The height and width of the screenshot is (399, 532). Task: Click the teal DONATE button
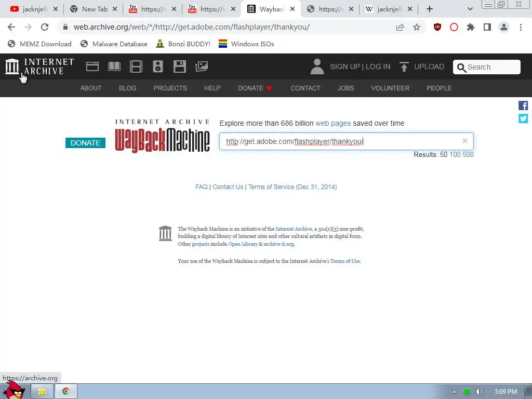coord(86,143)
